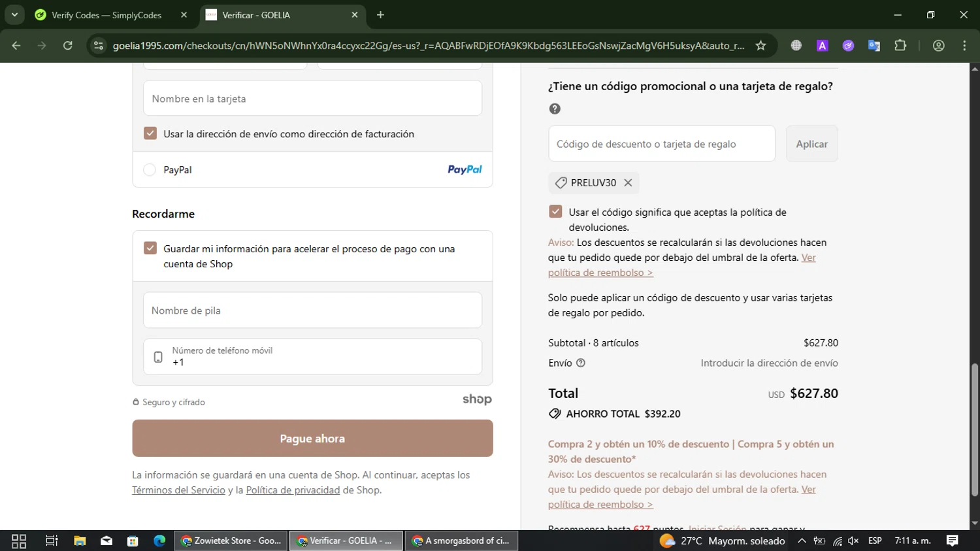This screenshot has height=551, width=980.
Task: Click the shipping info question icon
Action: [581, 363]
